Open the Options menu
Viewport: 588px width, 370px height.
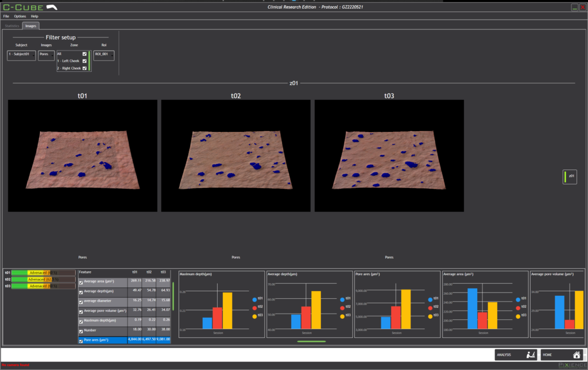[20, 16]
